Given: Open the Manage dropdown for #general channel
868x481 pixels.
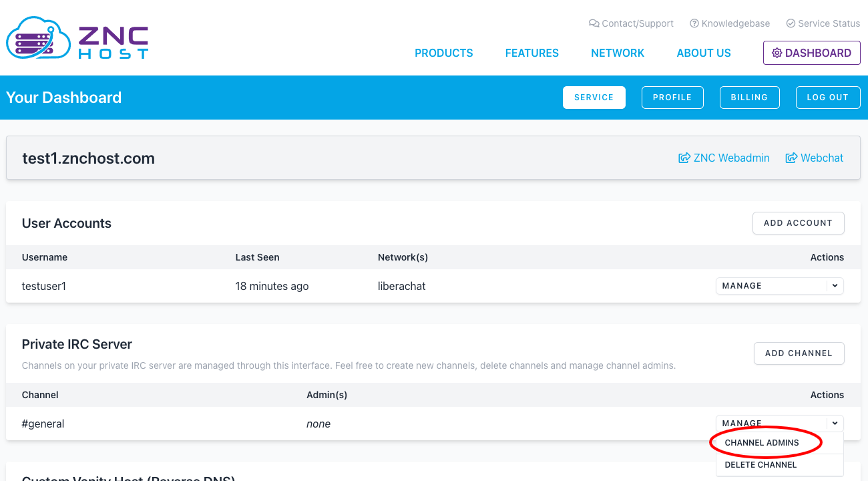Looking at the screenshot, I should click(x=771, y=424).
